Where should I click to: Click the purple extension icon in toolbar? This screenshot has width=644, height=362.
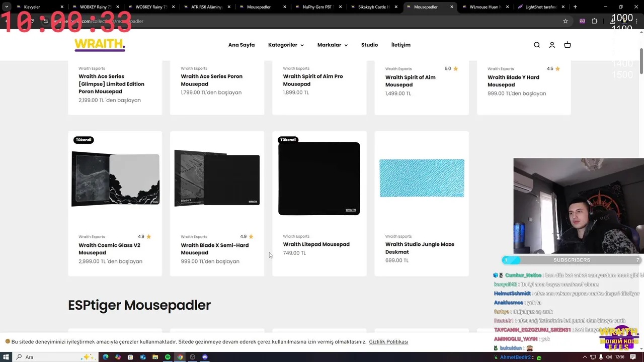click(x=582, y=21)
